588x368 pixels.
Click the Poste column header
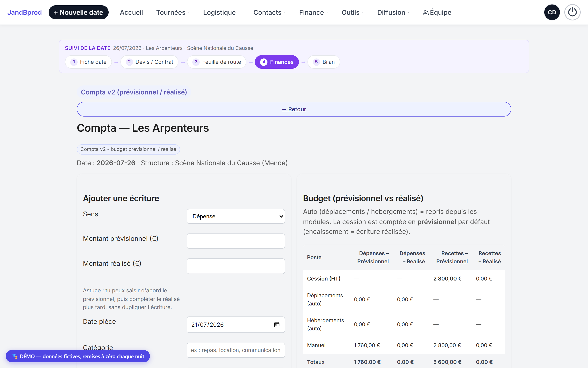click(x=314, y=257)
